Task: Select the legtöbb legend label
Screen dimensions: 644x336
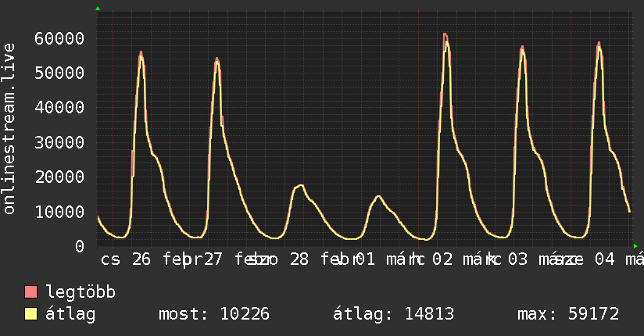Action: (x=80, y=292)
